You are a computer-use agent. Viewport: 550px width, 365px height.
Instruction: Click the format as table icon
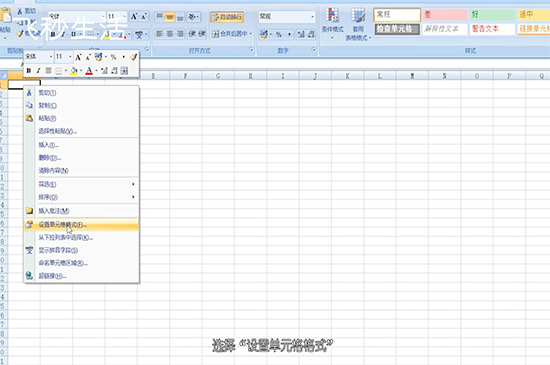(358, 24)
